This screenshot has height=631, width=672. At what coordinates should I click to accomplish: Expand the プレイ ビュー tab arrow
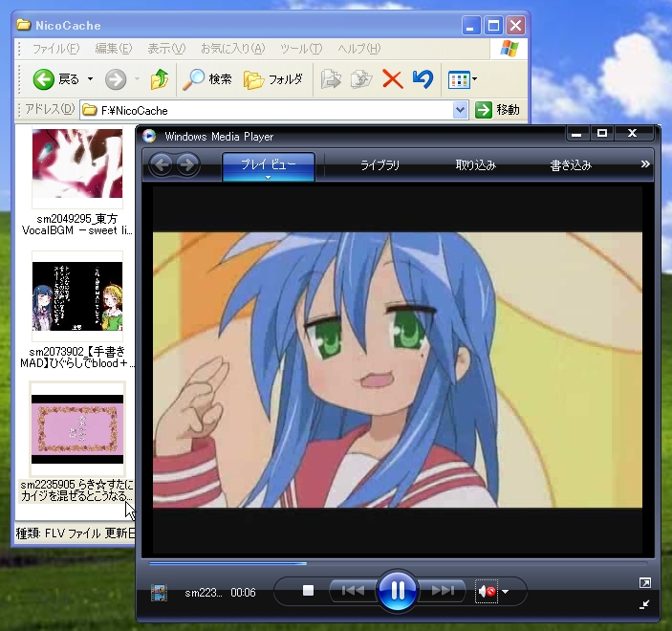point(269,177)
